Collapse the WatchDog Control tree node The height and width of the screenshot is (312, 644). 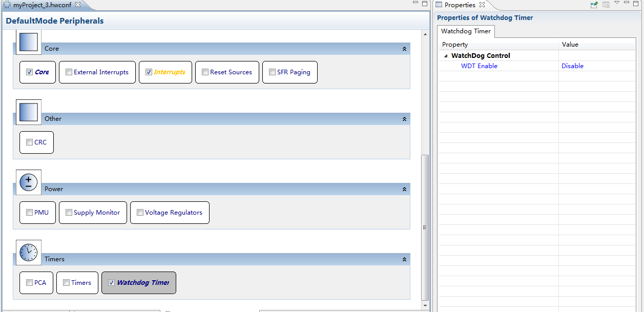point(446,56)
